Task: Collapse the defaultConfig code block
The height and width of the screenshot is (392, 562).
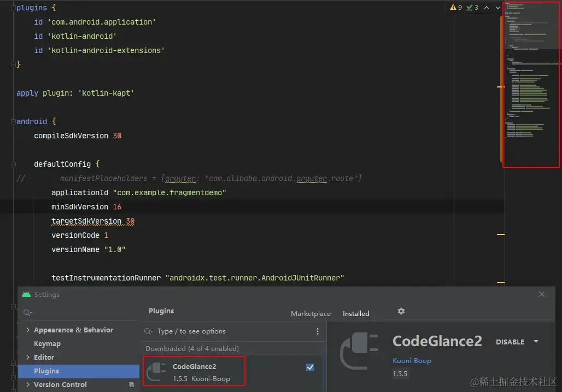Action: [13, 164]
